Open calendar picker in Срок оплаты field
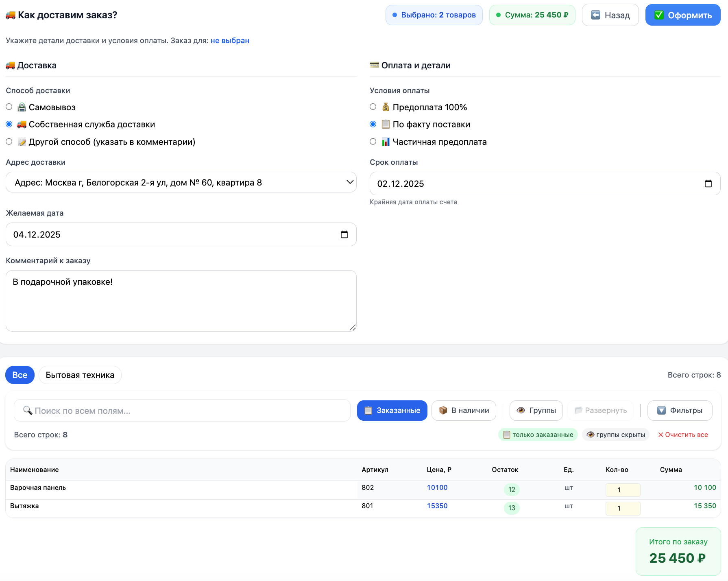The image size is (728, 581). pyautogui.click(x=708, y=183)
